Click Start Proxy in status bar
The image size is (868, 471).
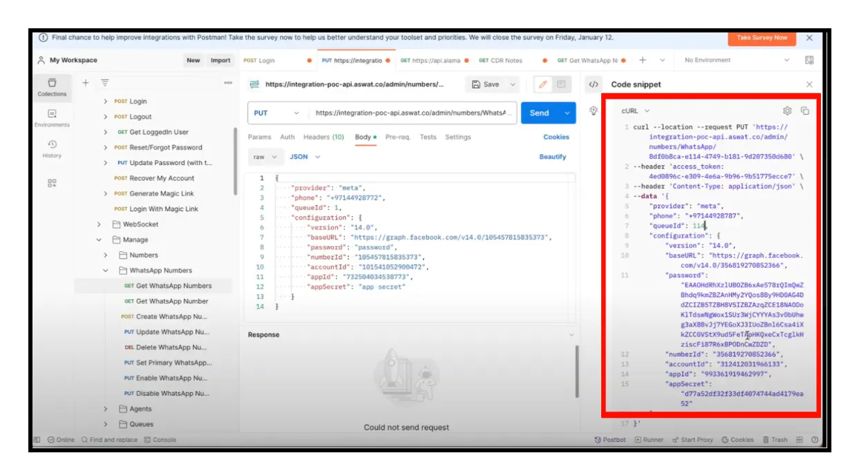point(692,440)
